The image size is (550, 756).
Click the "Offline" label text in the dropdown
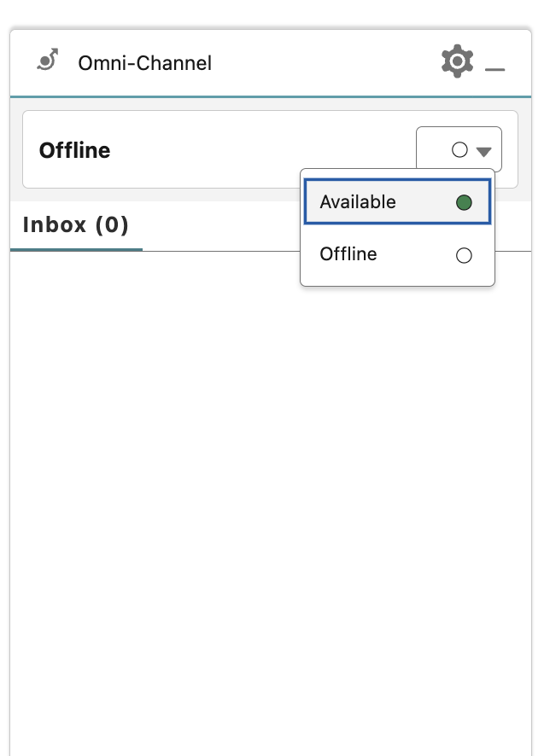tap(348, 254)
